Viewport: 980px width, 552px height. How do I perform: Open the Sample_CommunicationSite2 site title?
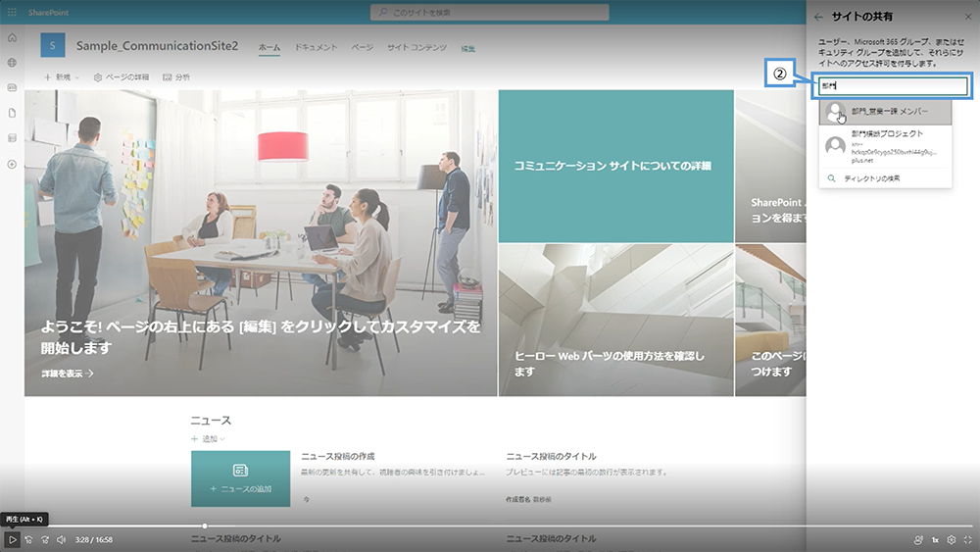[157, 46]
